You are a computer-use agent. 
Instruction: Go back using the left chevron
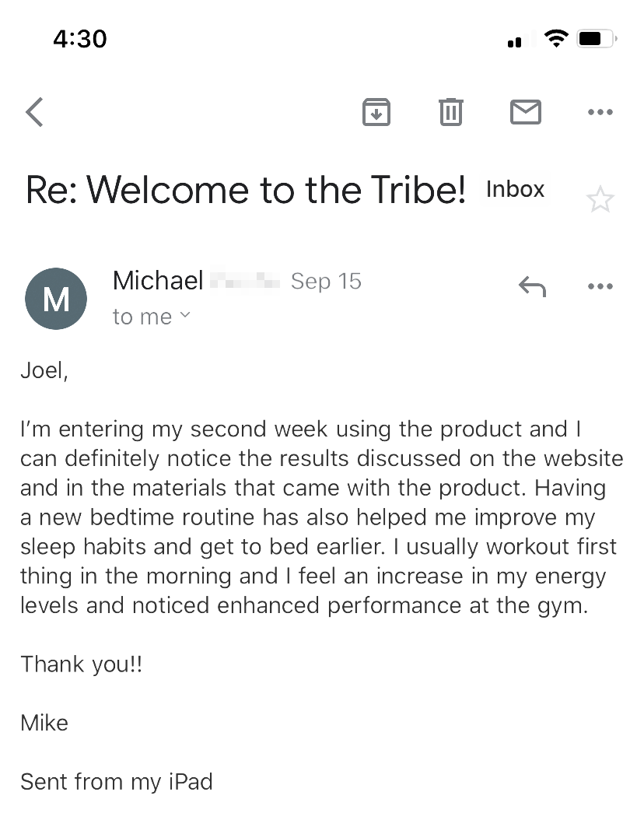(x=34, y=112)
